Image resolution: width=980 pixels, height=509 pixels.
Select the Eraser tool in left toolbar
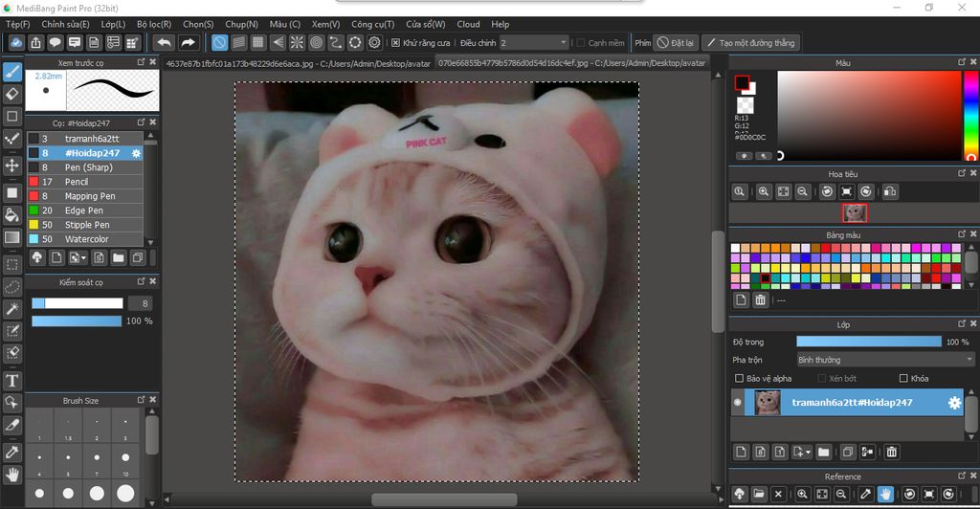tap(11, 95)
